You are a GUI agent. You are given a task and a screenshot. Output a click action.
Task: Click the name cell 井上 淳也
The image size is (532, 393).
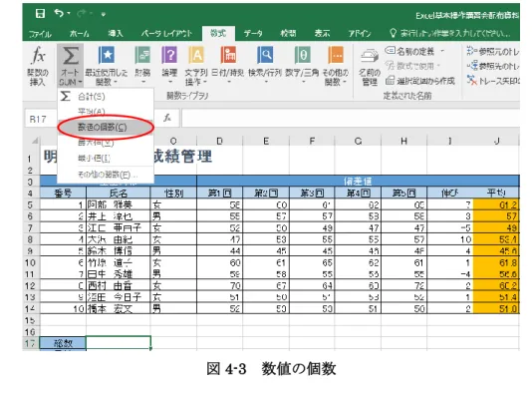(x=119, y=216)
